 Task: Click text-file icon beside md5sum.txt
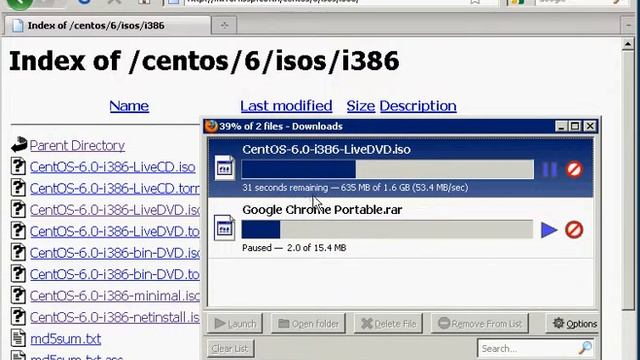pyautogui.click(x=18, y=338)
